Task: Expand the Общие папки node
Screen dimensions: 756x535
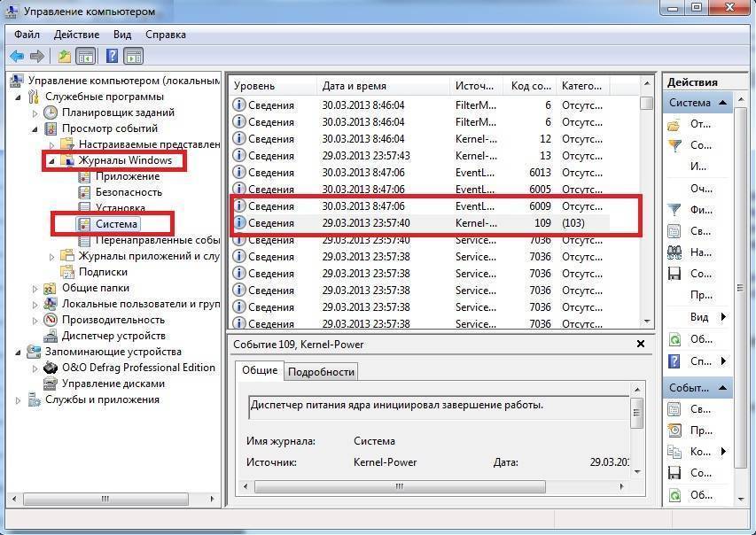Action: (x=35, y=289)
